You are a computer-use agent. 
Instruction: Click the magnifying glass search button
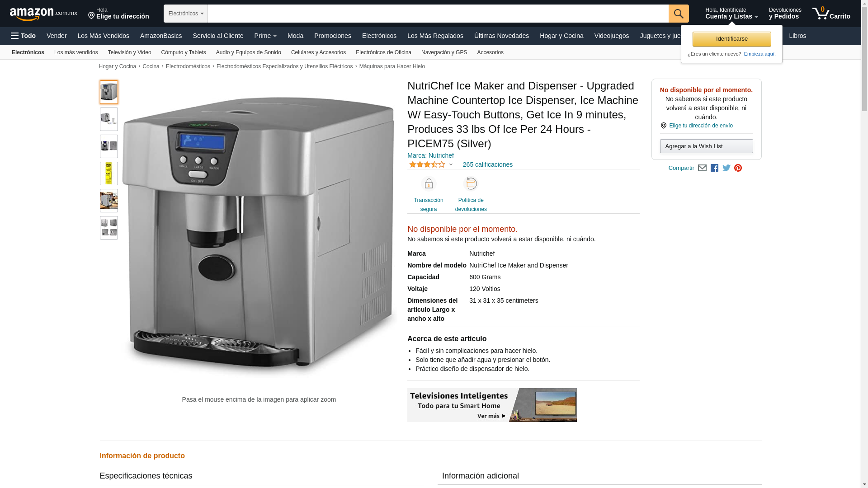pos(679,14)
